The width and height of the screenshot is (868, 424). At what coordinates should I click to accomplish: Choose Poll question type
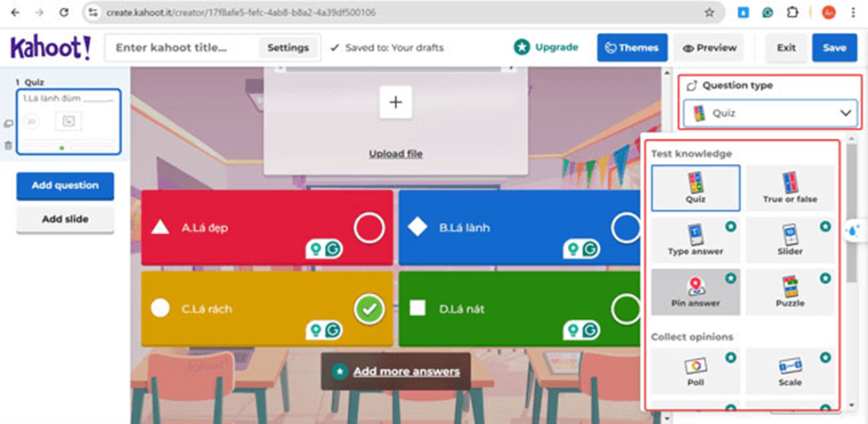pyautogui.click(x=695, y=371)
